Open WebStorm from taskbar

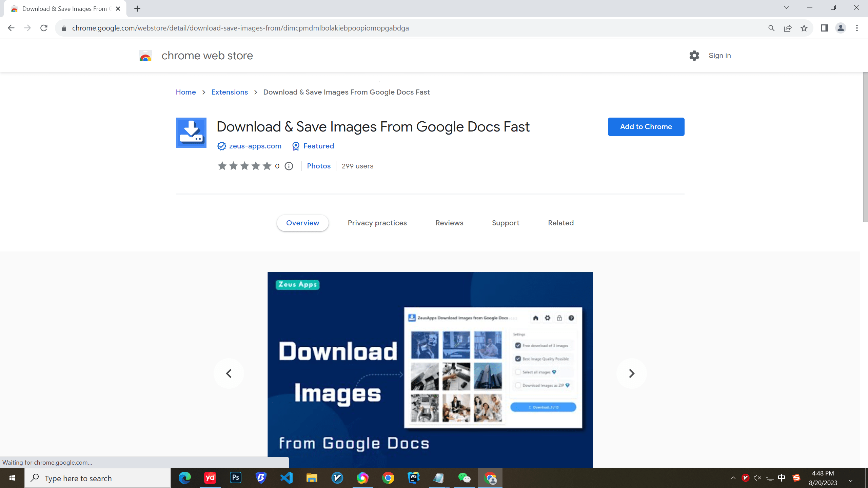click(x=414, y=478)
